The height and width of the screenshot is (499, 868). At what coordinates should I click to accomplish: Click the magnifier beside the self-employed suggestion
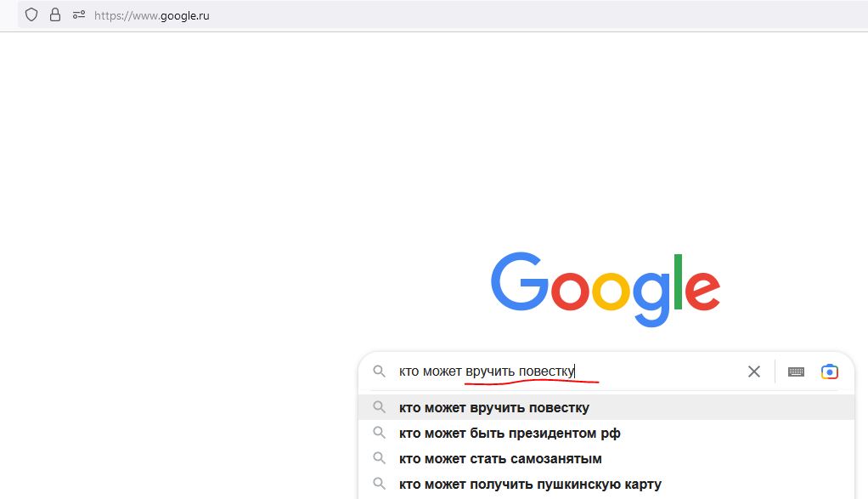379,458
